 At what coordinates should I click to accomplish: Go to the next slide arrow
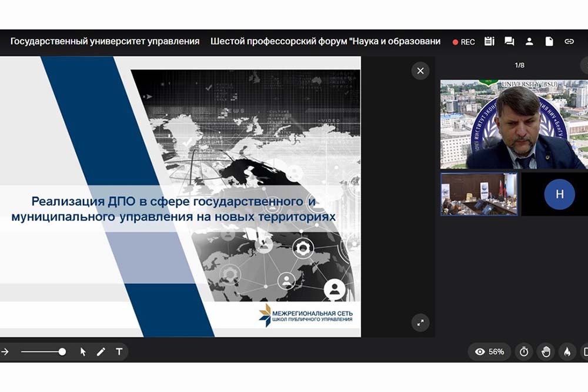coord(5,351)
